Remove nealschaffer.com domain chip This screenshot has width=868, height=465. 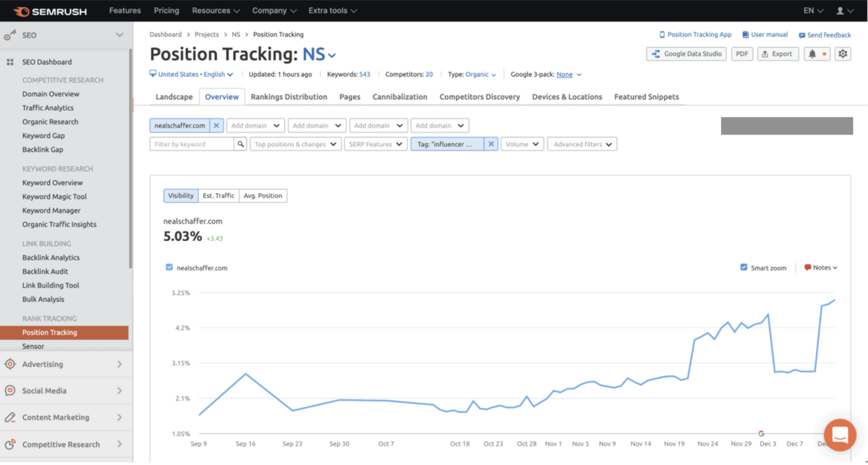click(x=216, y=126)
